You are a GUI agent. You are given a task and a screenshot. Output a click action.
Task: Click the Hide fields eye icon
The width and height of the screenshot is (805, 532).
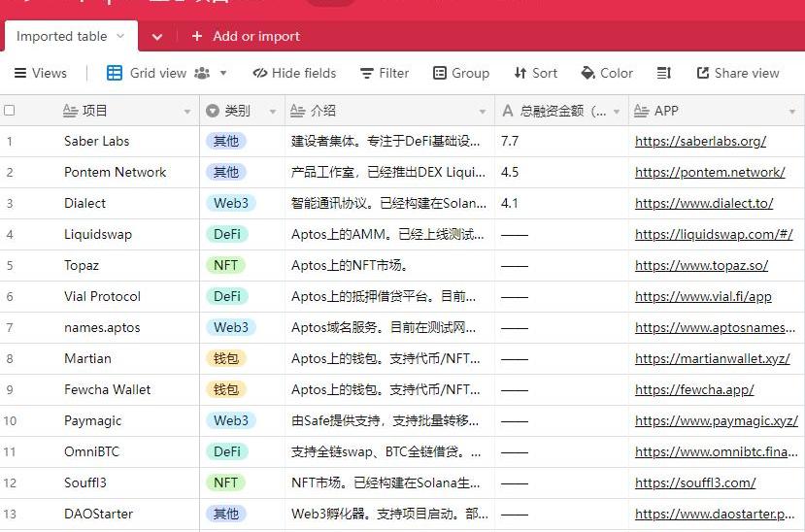pos(259,73)
